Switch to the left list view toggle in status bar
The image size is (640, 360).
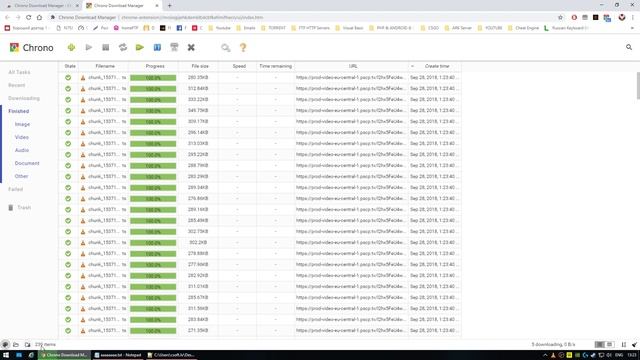click(599, 344)
